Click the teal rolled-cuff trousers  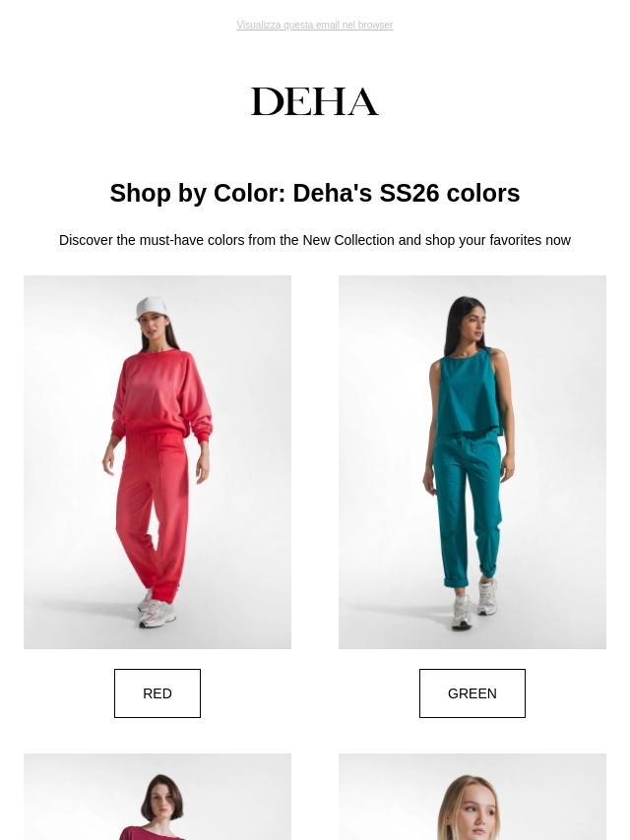(x=469, y=509)
